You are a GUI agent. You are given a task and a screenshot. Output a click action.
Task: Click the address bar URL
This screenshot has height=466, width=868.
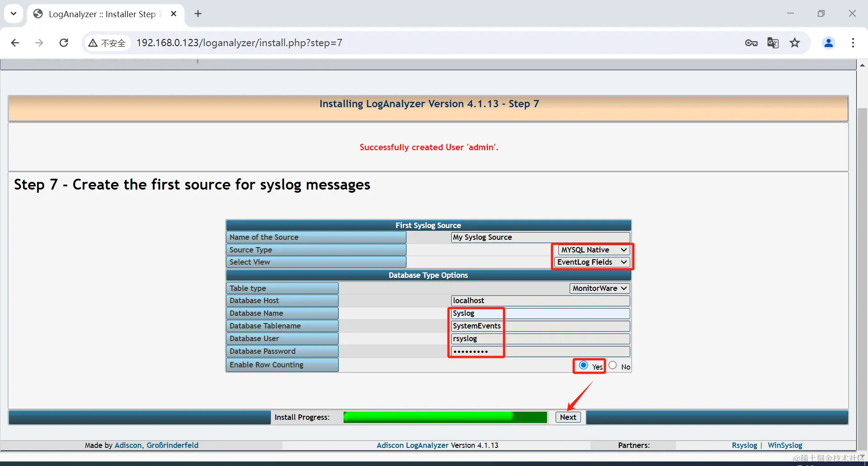[x=239, y=43]
